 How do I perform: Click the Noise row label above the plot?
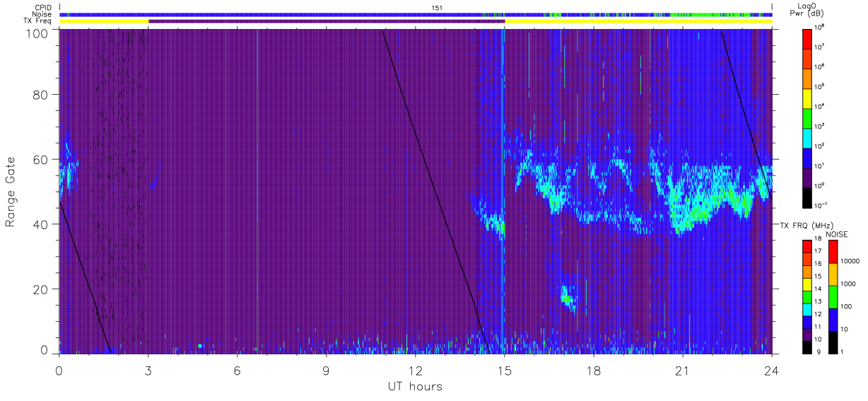pos(43,14)
